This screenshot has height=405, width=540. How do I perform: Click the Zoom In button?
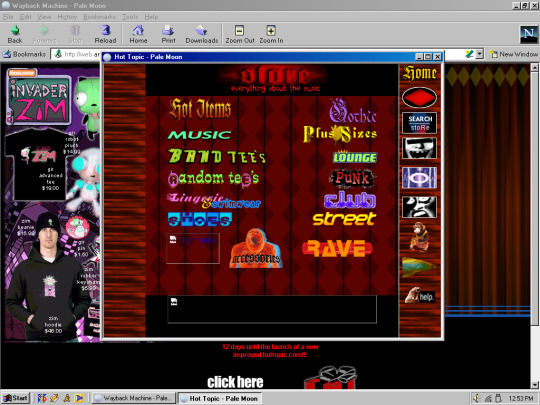pyautogui.click(x=271, y=34)
